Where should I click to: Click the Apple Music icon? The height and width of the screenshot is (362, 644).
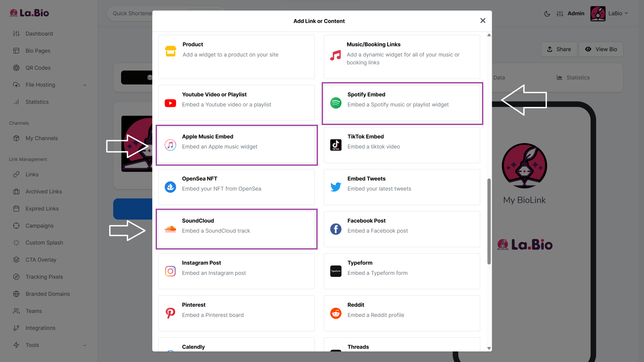(x=170, y=145)
